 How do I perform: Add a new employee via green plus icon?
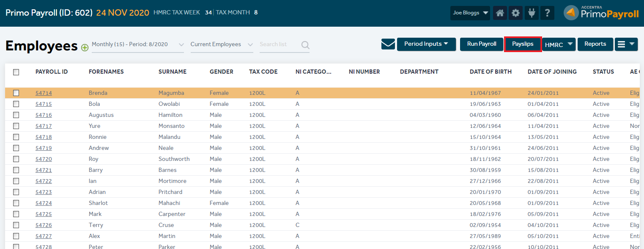coord(85,47)
